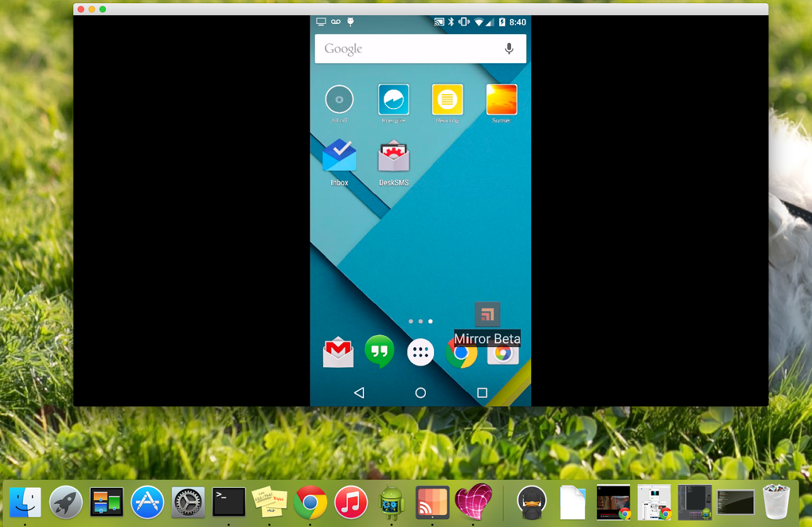Viewport: 812px width, 527px height.
Task: Open the Android app drawer
Action: tap(420, 352)
